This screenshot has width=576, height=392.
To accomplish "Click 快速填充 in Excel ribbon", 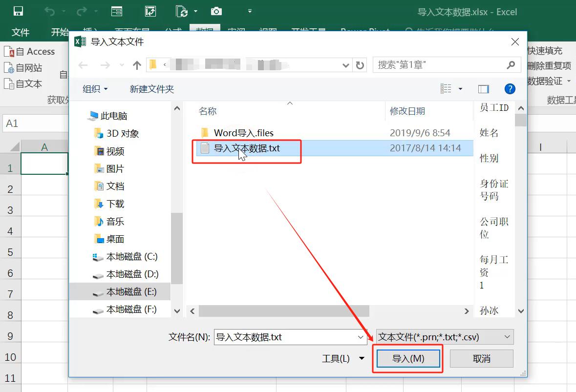I will click(x=545, y=51).
